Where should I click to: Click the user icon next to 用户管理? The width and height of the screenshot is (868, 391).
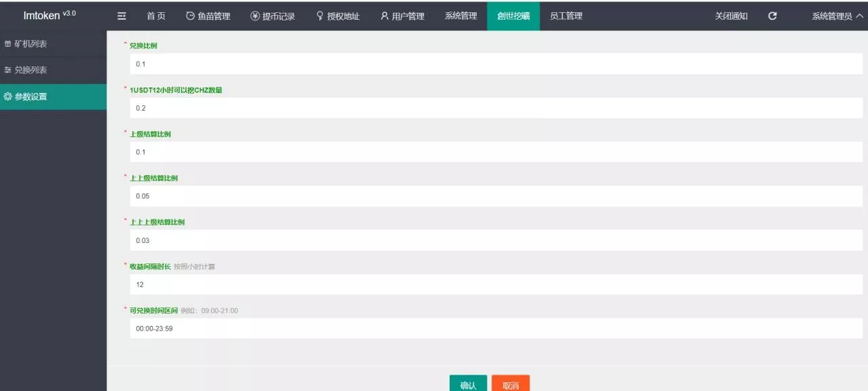(x=384, y=15)
